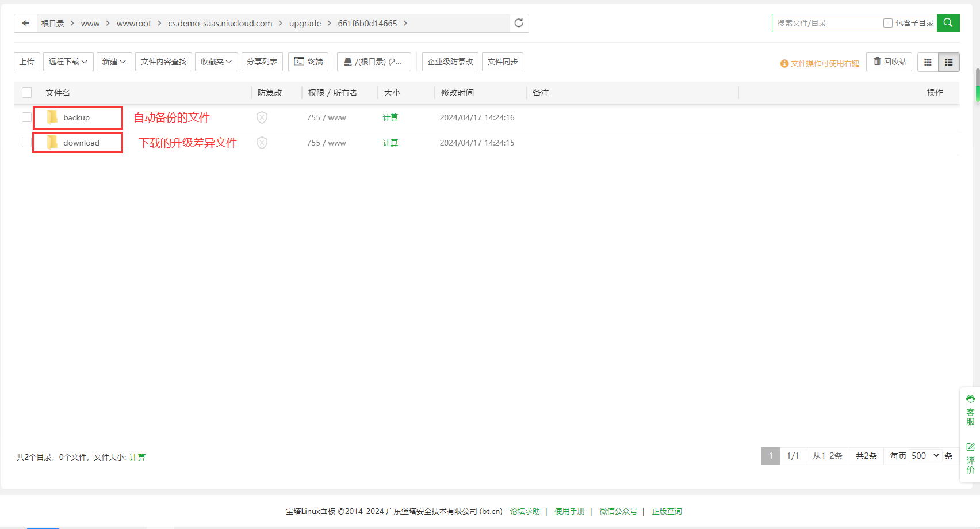
Task: Click tamper-proof shield icon for download
Action: 262,143
